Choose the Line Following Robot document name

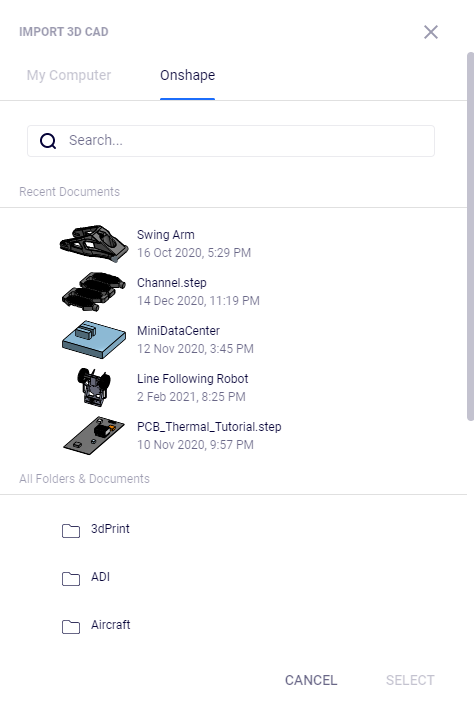point(192,379)
